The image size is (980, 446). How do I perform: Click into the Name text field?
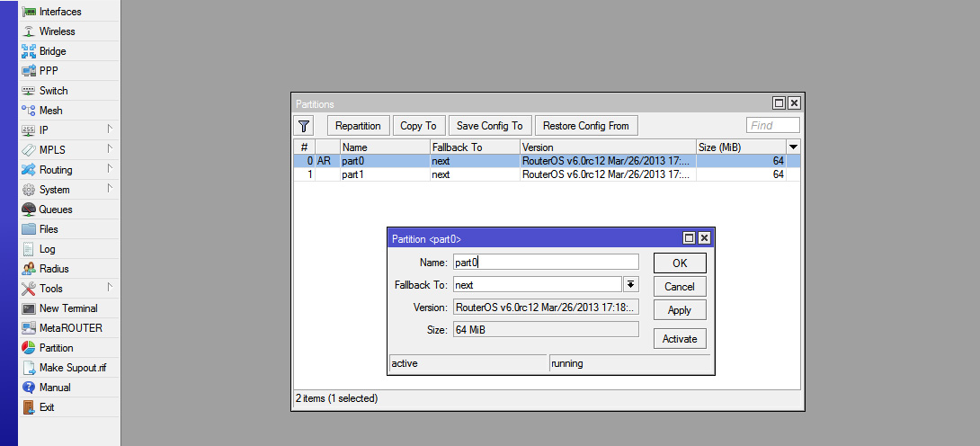(546, 263)
